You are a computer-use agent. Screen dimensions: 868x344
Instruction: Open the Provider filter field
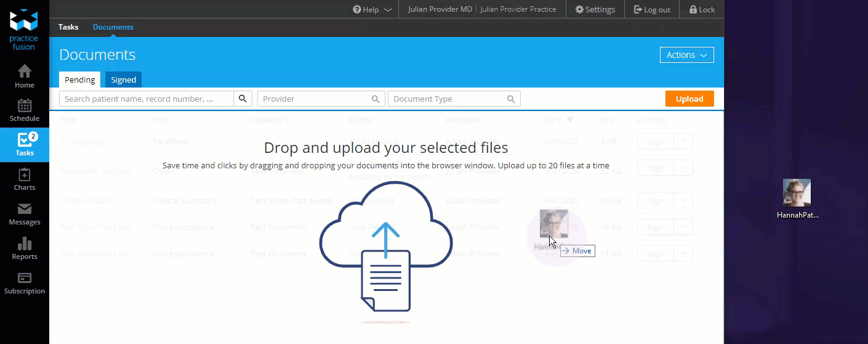pyautogui.click(x=321, y=99)
